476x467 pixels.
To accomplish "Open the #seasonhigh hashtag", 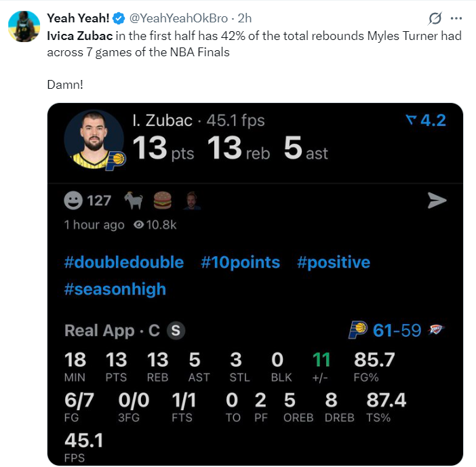I will pos(115,289).
